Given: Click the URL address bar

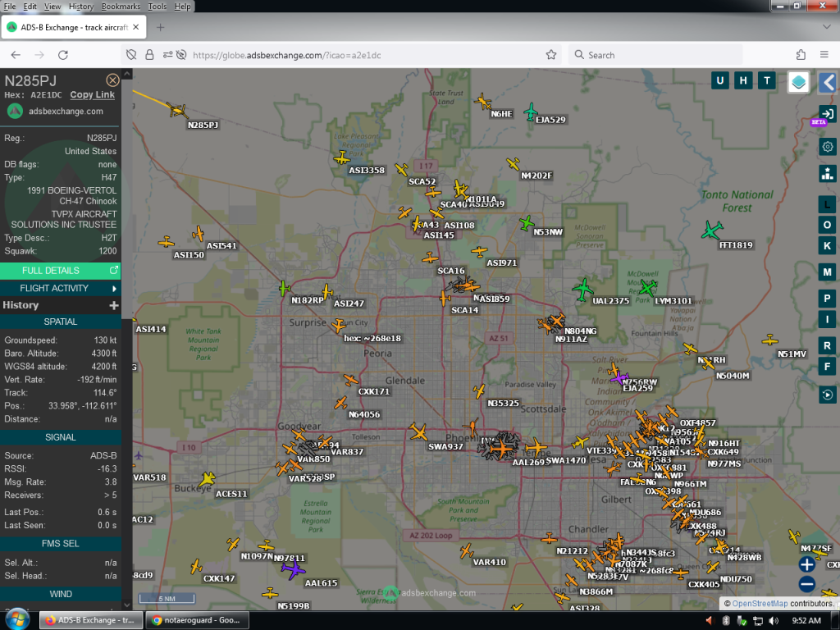Looking at the screenshot, I should coord(343,55).
